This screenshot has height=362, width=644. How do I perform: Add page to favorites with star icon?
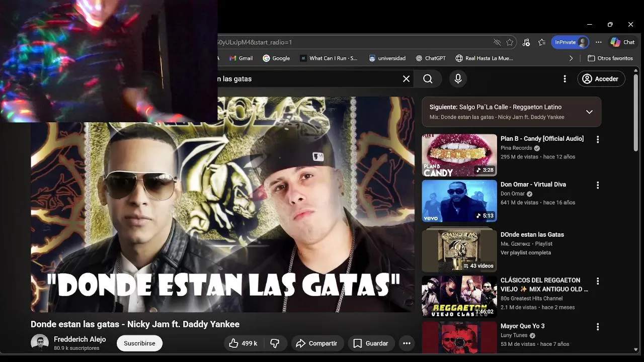(x=510, y=42)
